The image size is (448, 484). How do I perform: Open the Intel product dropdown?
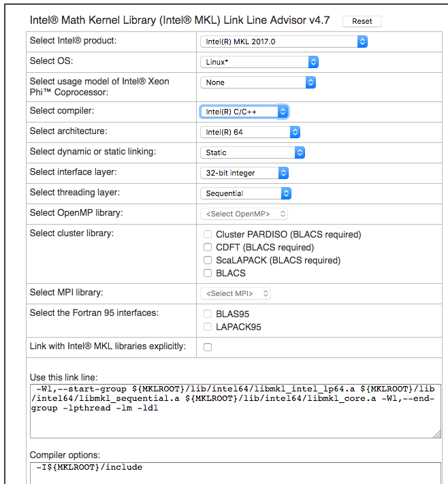coord(283,42)
